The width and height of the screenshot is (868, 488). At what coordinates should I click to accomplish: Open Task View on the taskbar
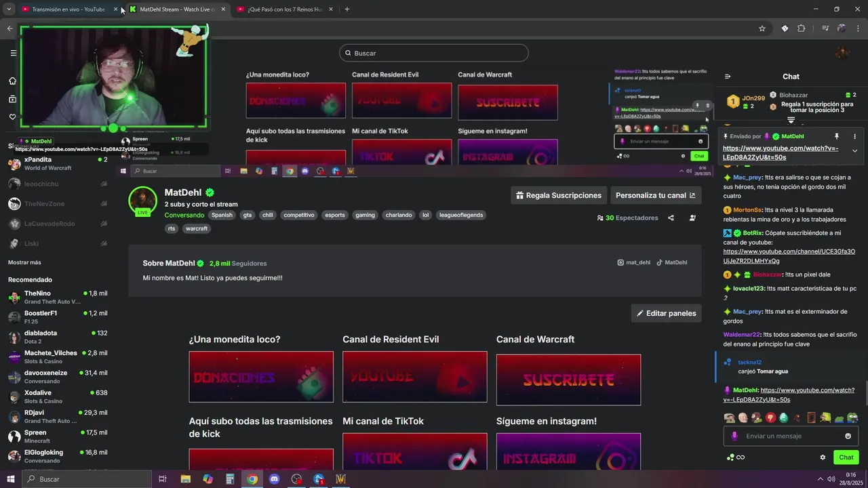coord(163,479)
